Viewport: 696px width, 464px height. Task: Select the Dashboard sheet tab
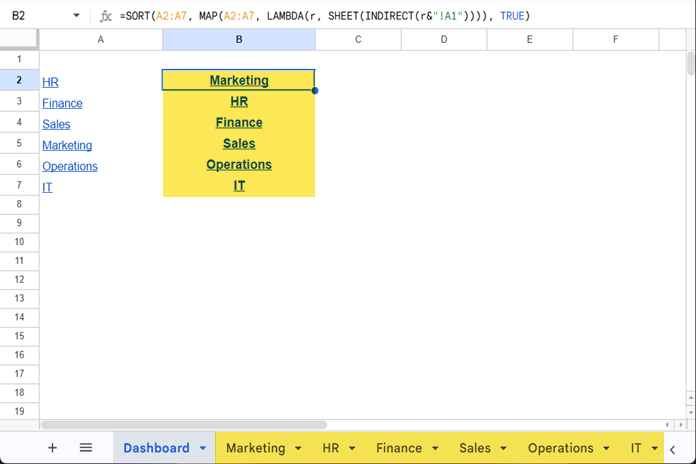point(156,448)
